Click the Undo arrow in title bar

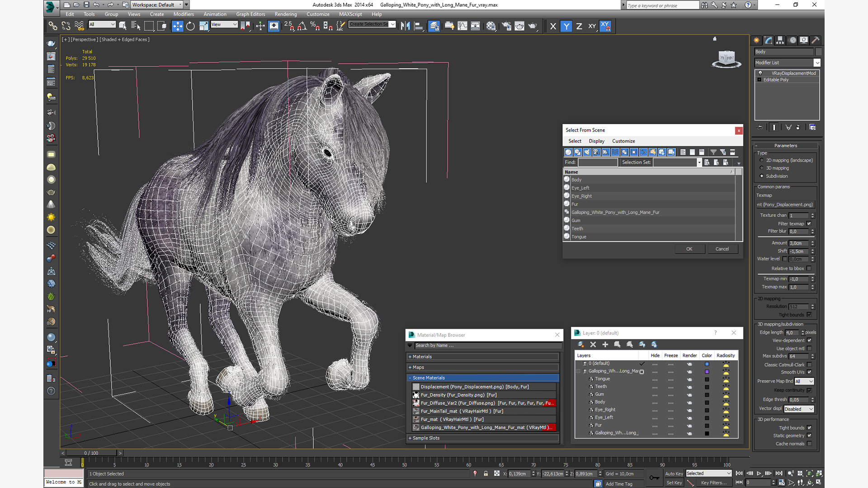(x=96, y=5)
